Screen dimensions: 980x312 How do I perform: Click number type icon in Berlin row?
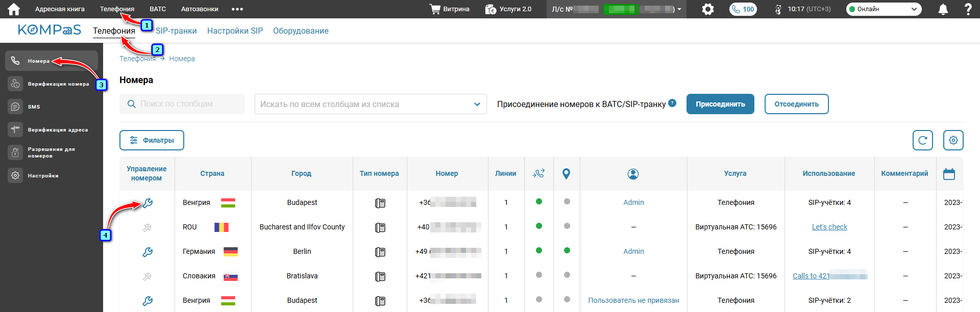tap(380, 252)
